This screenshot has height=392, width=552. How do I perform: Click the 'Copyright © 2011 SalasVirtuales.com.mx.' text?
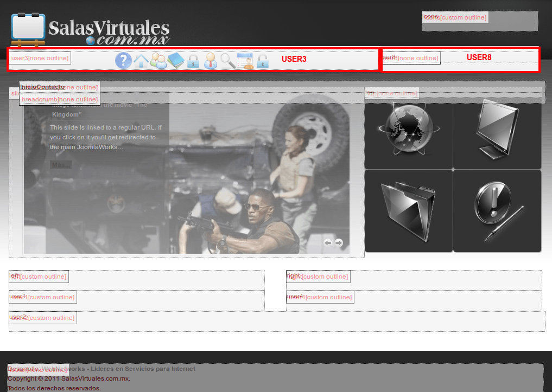69,378
